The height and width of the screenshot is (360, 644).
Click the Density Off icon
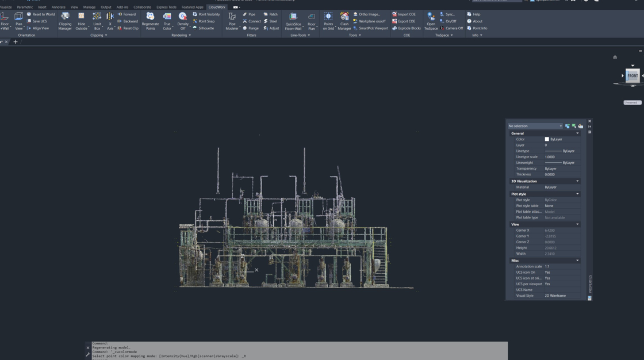click(x=183, y=17)
